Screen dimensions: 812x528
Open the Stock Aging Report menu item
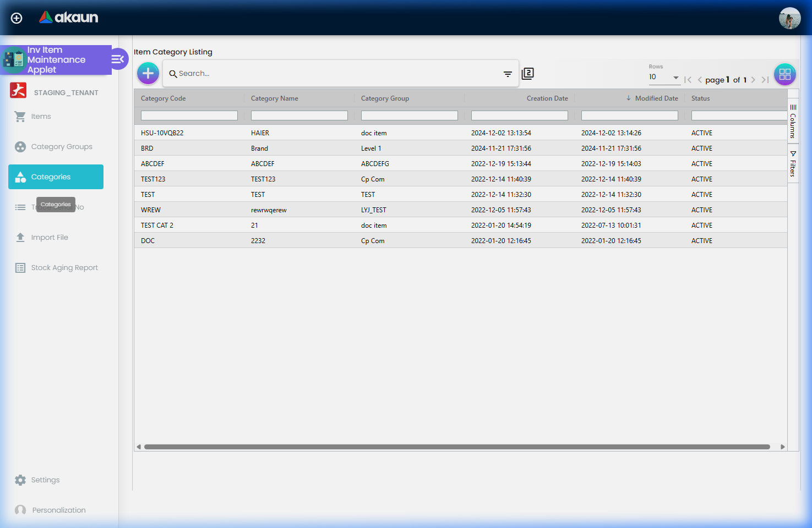pos(64,268)
